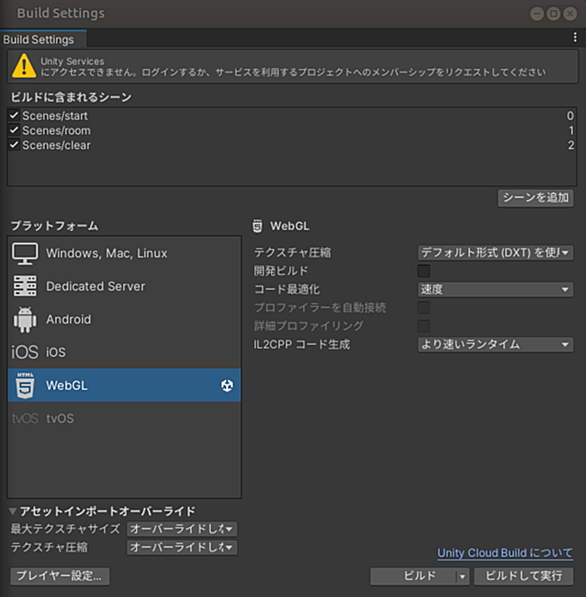The width and height of the screenshot is (586, 597).
Task: Open the コード最適化 速度 dropdown
Action: point(495,289)
